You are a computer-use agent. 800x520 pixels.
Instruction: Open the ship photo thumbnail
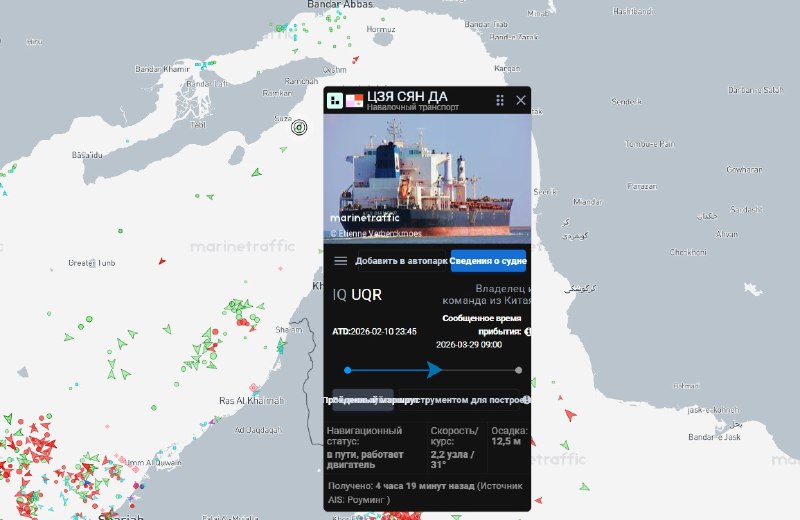428,179
